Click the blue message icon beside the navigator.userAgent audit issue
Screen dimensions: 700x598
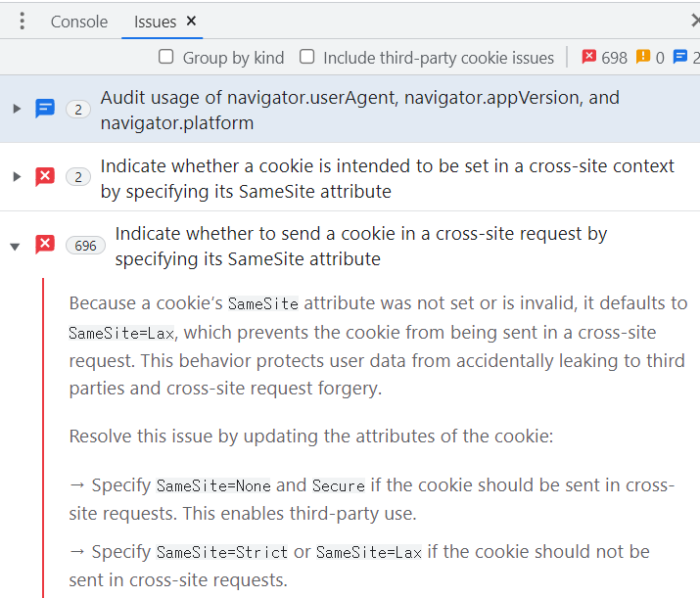[x=45, y=109]
